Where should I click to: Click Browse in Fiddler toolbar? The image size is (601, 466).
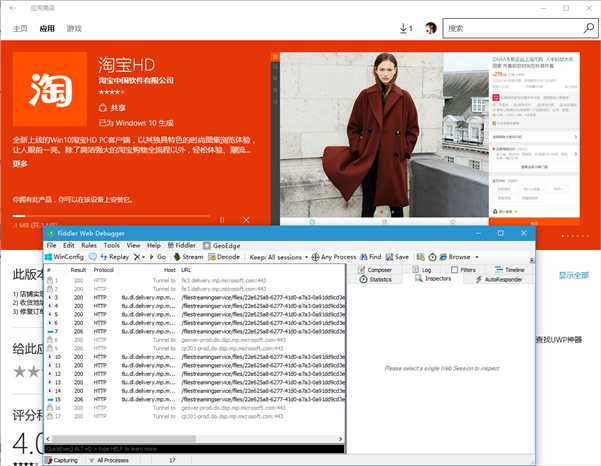point(455,257)
